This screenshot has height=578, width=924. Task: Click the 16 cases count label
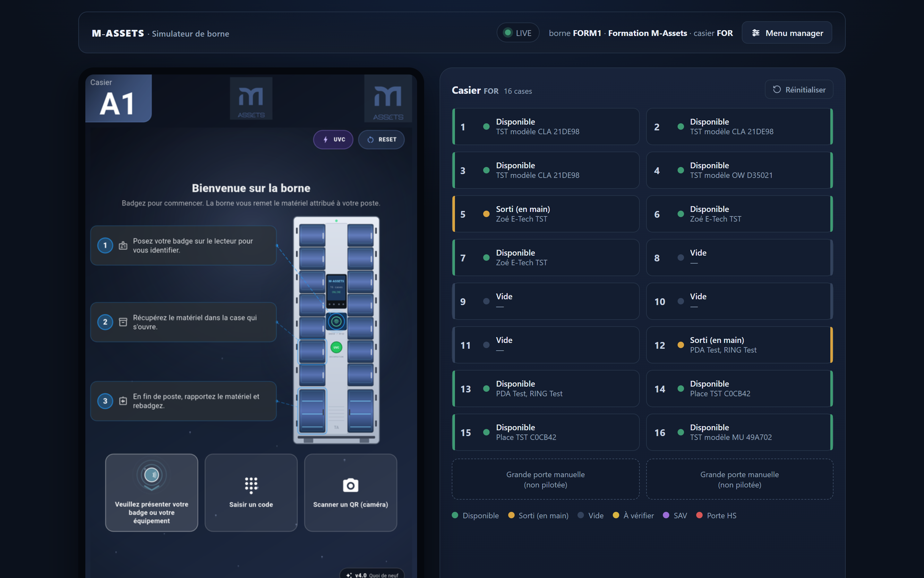[518, 92]
